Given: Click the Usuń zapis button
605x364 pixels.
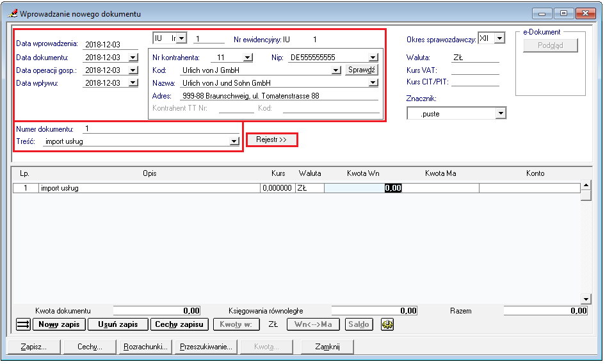Looking at the screenshot, I should [118, 324].
